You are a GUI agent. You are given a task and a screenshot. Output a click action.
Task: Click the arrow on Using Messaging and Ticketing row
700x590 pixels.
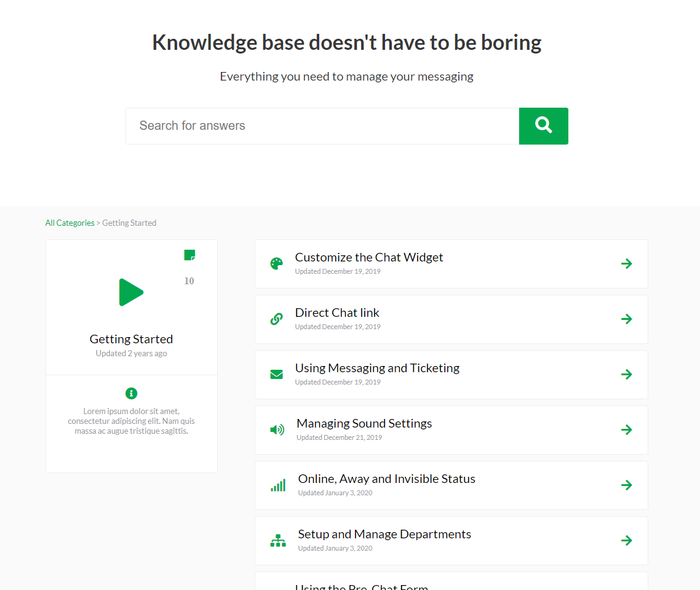(627, 374)
